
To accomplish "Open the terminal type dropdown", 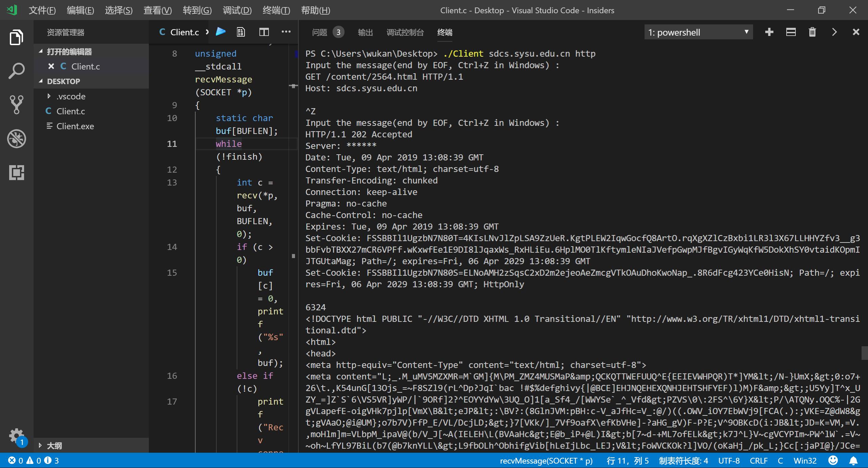I will pyautogui.click(x=747, y=32).
